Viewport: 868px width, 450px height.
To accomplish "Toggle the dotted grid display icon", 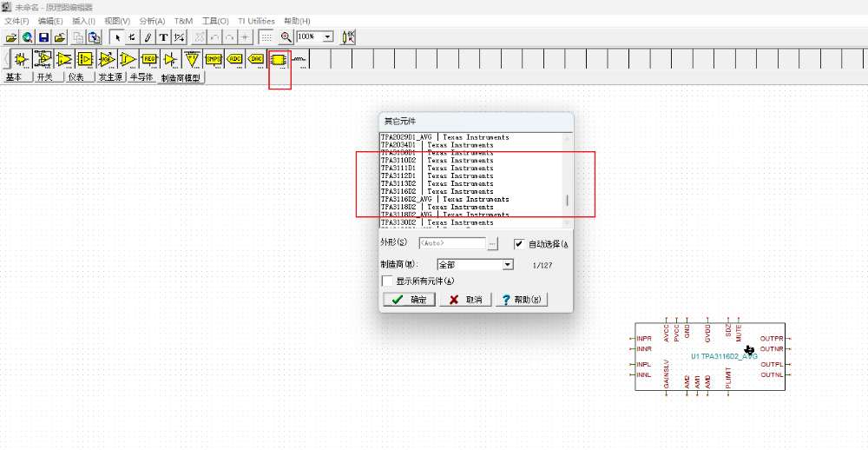I will click(x=266, y=37).
